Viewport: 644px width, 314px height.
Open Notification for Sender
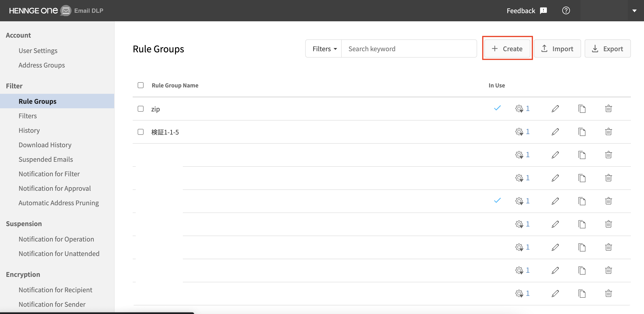click(x=52, y=304)
